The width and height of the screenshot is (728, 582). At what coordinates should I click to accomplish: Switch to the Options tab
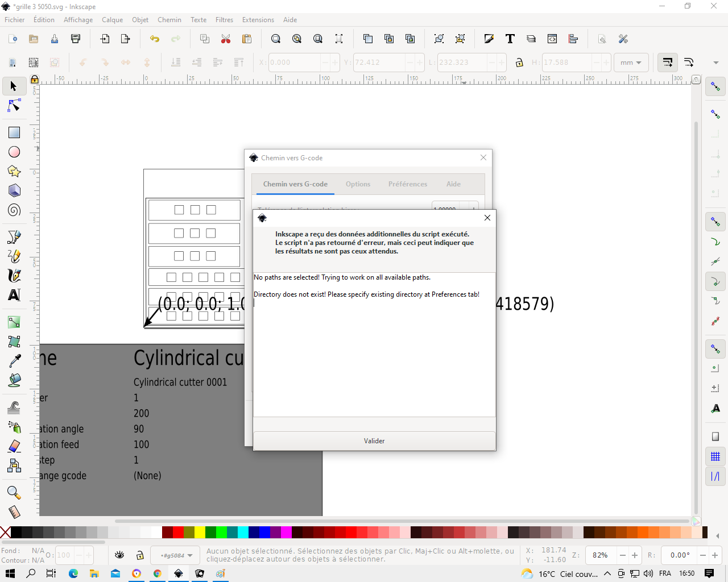[x=358, y=184]
